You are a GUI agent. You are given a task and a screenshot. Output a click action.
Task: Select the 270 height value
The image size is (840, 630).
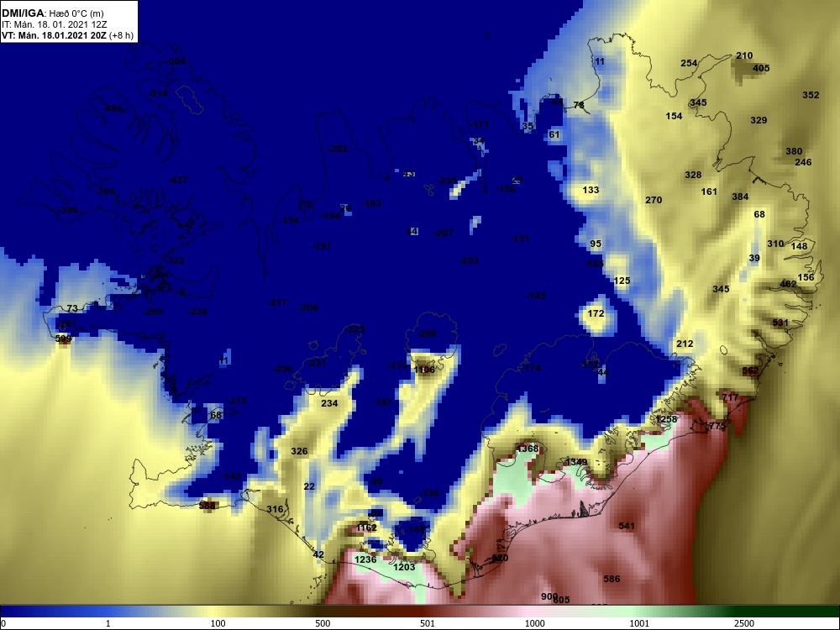click(x=654, y=200)
